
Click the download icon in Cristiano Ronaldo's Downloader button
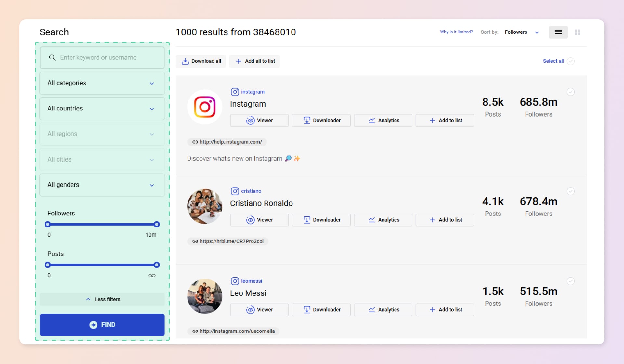click(306, 220)
